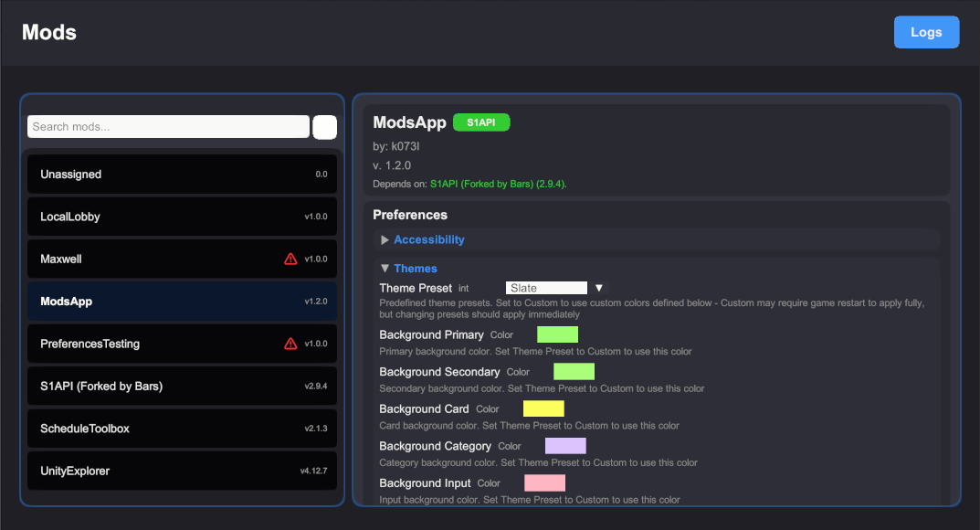Viewport: 980px width, 530px height.
Task: Click the Background Category purple swatch
Action: [x=565, y=445]
